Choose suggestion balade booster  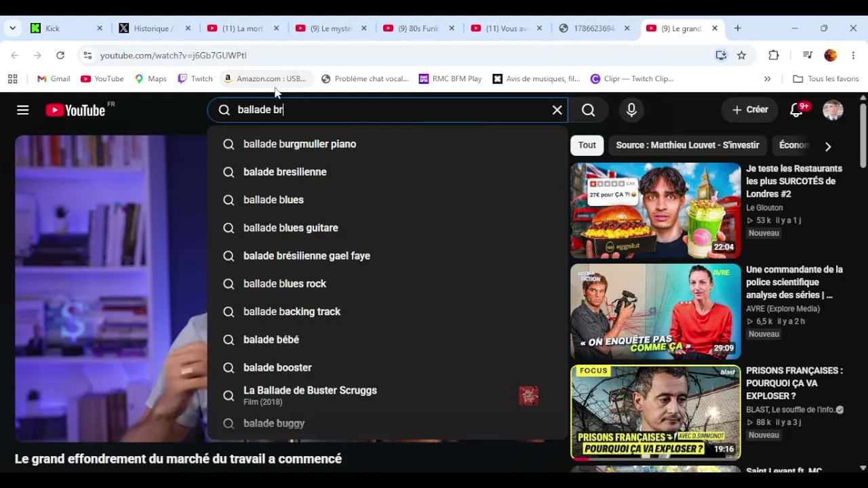click(x=387, y=367)
